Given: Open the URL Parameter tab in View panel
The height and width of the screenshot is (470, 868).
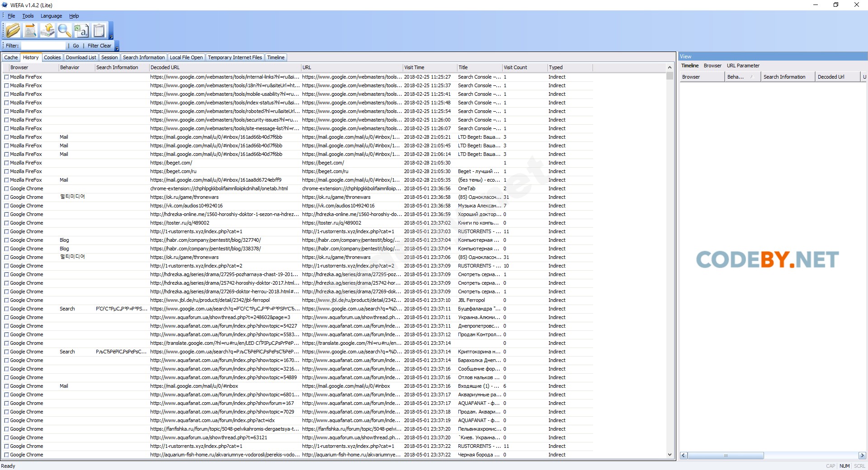Looking at the screenshot, I should point(743,66).
